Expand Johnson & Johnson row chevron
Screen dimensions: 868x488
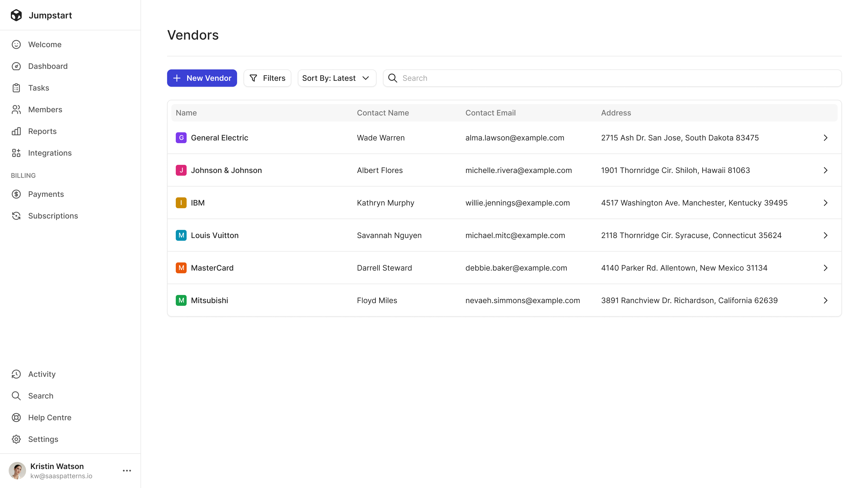[x=825, y=170]
